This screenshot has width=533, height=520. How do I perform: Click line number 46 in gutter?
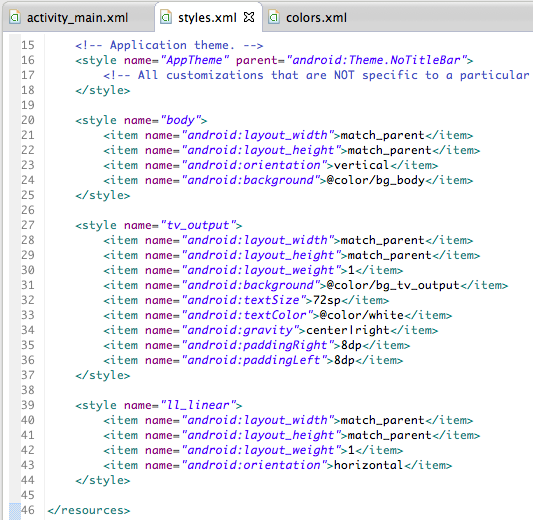point(28,510)
